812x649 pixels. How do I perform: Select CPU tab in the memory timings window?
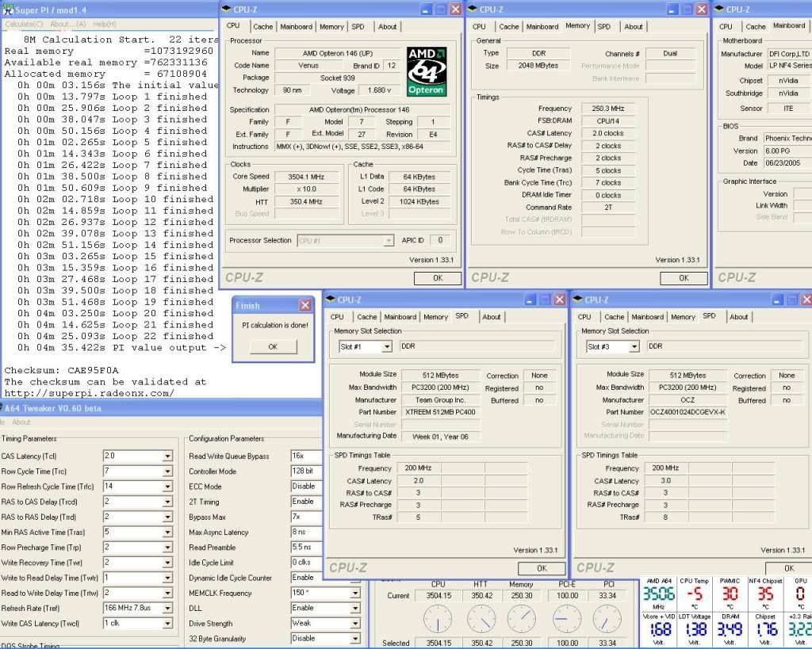coord(479,26)
